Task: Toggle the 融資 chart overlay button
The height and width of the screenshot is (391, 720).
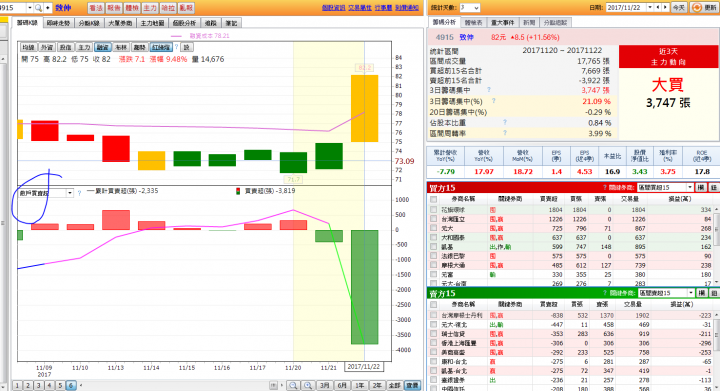Action: point(102,47)
